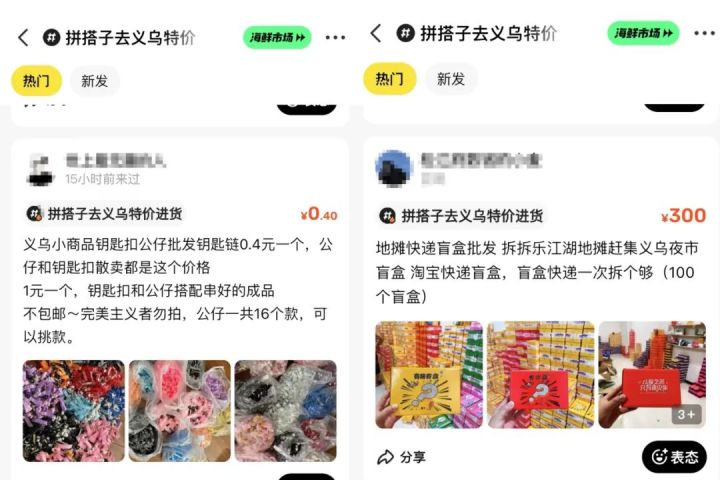Open blurred user avatar on left post
The image size is (720, 480).
pyautogui.click(x=40, y=169)
